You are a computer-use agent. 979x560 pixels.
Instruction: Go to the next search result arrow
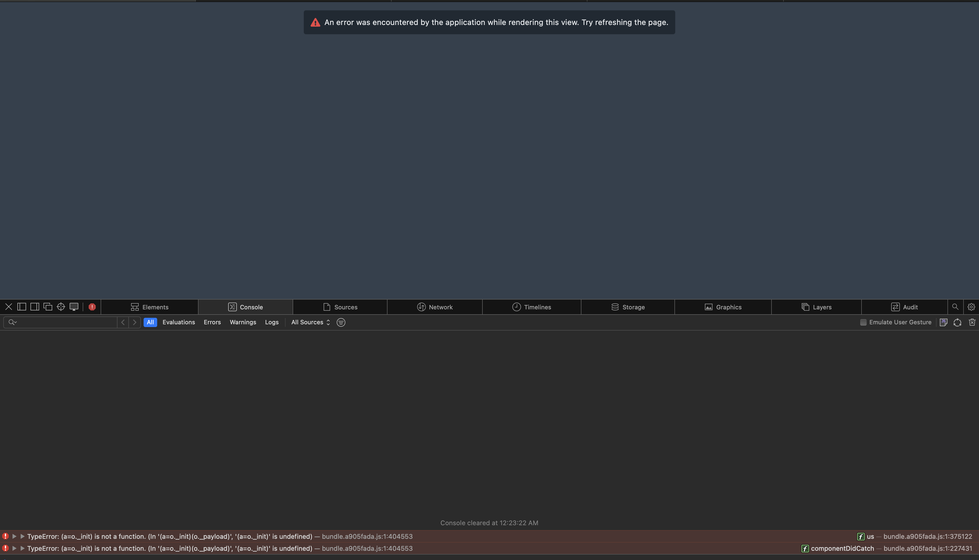pyautogui.click(x=135, y=322)
